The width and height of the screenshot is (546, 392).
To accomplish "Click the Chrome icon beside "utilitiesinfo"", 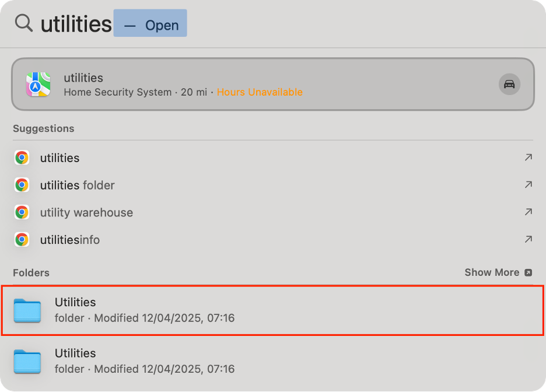I will point(22,240).
